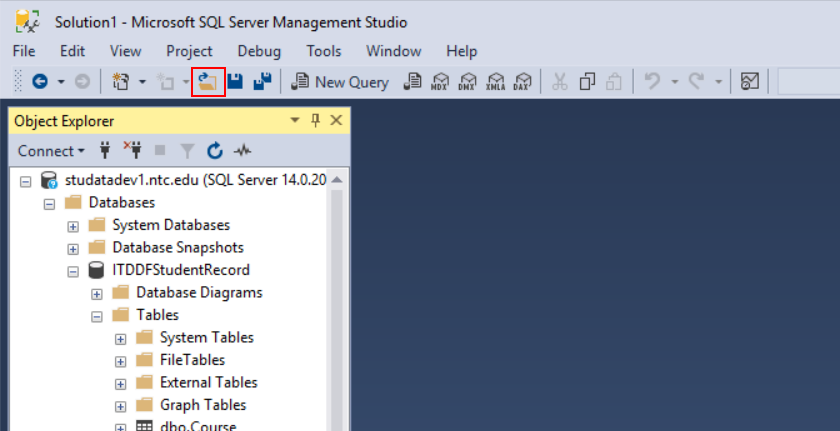Expand the Database Snapshots folder
Screen dimensions: 840x431
[73, 249]
